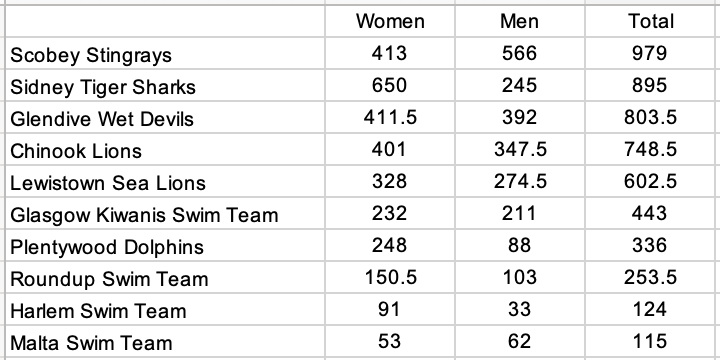This screenshot has height=360, width=720.
Task: Select the Glendive Wet Devils cell
Action: pyautogui.click(x=165, y=118)
